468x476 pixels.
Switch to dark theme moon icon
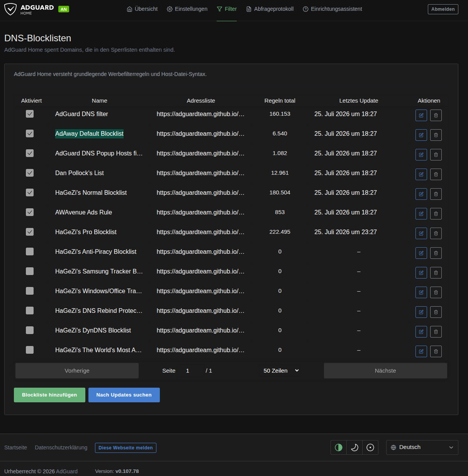(x=354, y=447)
